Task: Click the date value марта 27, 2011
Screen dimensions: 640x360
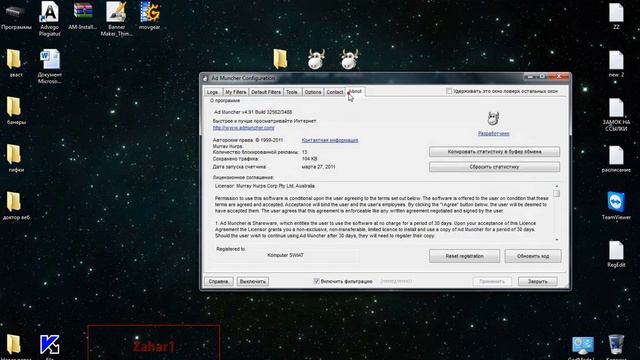Action: tap(318, 167)
